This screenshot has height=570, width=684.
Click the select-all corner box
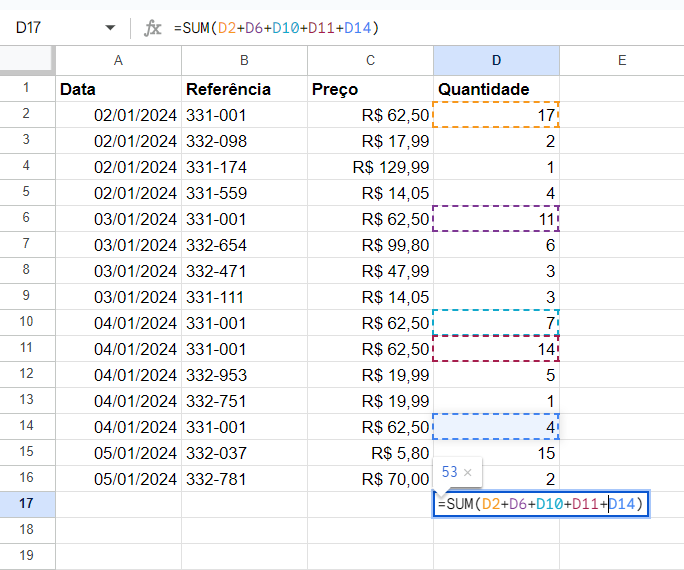pyautogui.click(x=27, y=60)
